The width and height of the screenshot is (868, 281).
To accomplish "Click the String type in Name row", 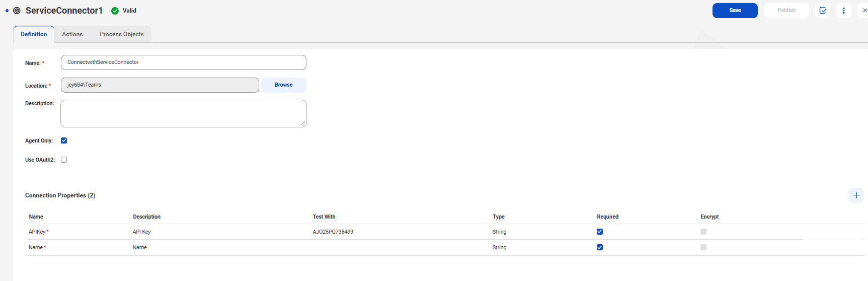I will click(x=500, y=247).
